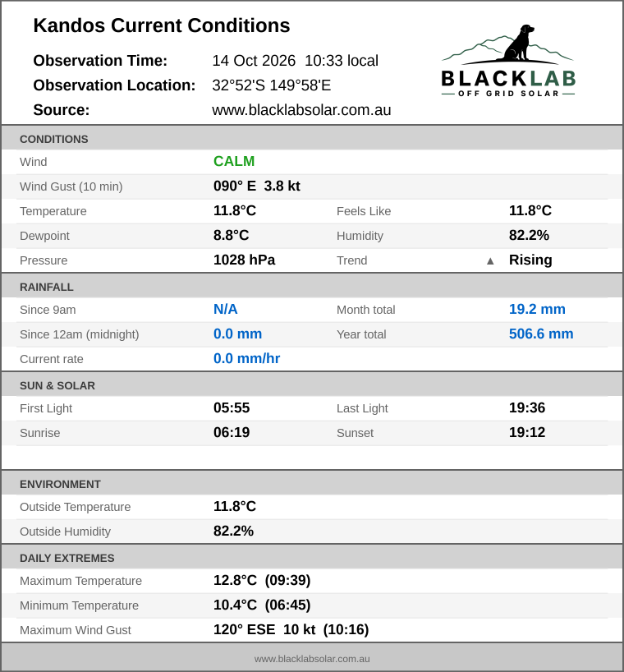Click the Month total label
The height and width of the screenshot is (672, 624).
365,310
